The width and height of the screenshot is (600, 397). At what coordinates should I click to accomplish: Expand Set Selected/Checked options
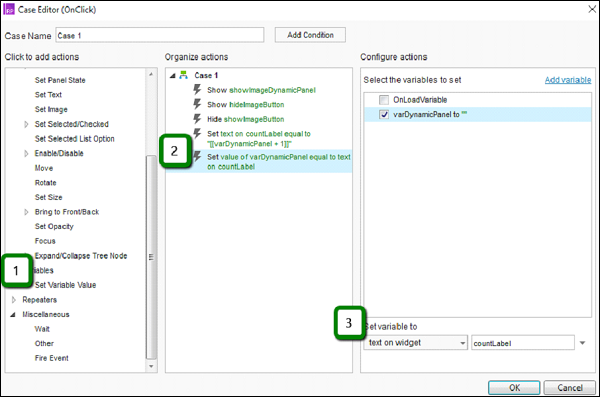[26, 124]
